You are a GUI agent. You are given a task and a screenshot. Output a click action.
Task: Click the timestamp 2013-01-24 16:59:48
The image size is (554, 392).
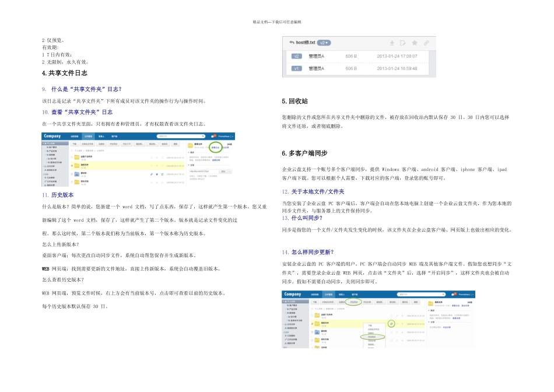click(397, 69)
